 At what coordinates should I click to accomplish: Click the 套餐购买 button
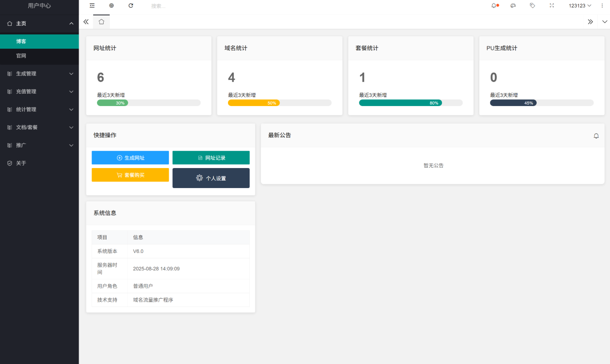(130, 175)
